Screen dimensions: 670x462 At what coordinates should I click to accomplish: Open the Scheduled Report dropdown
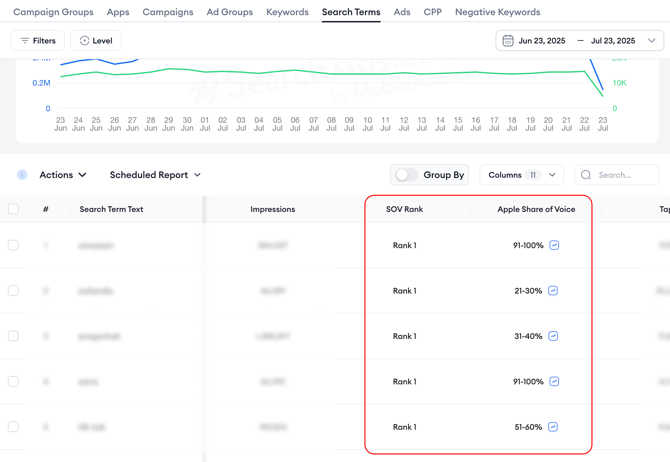pyautogui.click(x=155, y=175)
